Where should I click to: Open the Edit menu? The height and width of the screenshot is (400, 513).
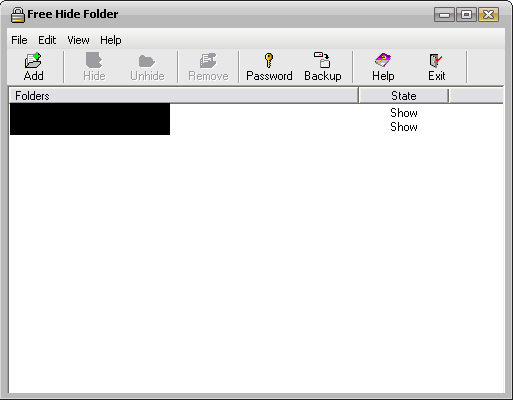click(x=47, y=40)
